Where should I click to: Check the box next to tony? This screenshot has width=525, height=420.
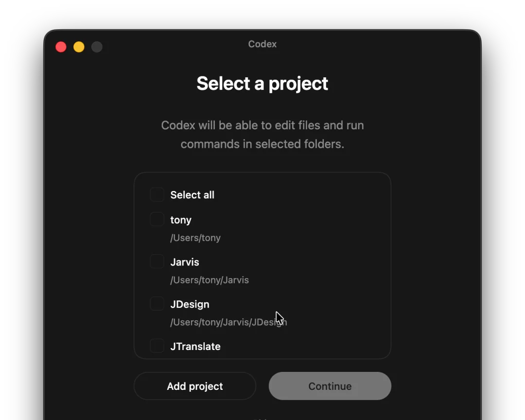click(157, 219)
